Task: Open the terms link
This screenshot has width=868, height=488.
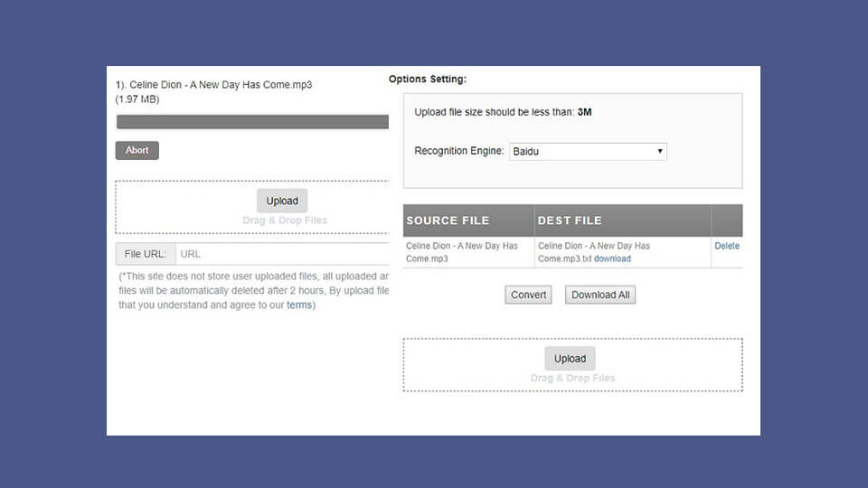Action: [299, 305]
